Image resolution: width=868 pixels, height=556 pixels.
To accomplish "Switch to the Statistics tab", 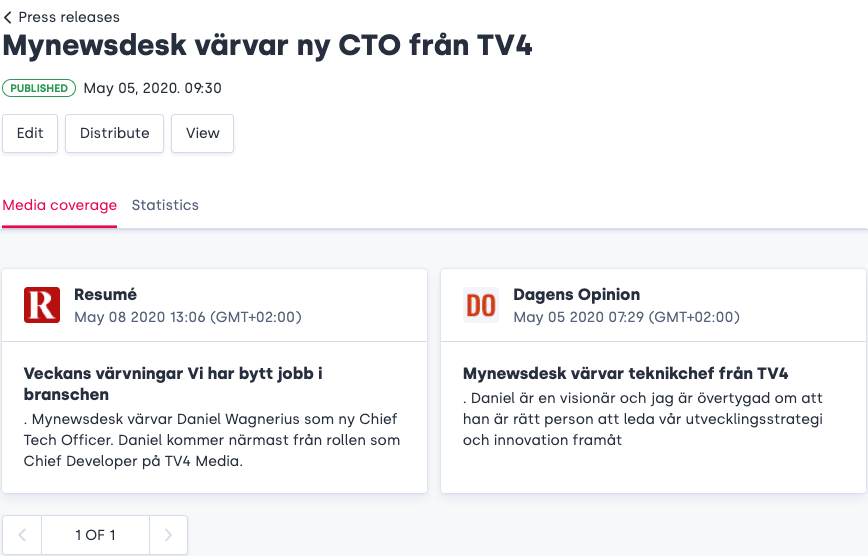I will coord(165,205).
